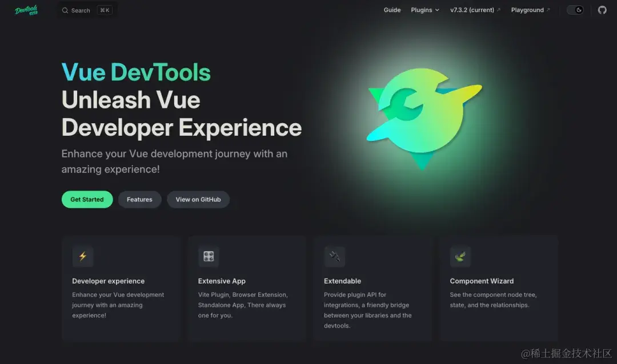Click the Vue DevTools logo in navbar
The image size is (617, 364).
point(26,10)
